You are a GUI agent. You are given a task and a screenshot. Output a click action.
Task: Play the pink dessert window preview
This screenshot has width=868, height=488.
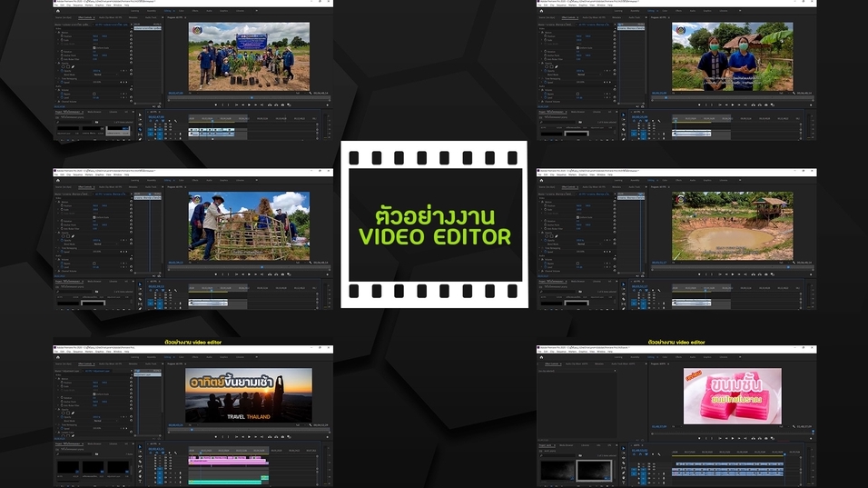[x=733, y=438]
